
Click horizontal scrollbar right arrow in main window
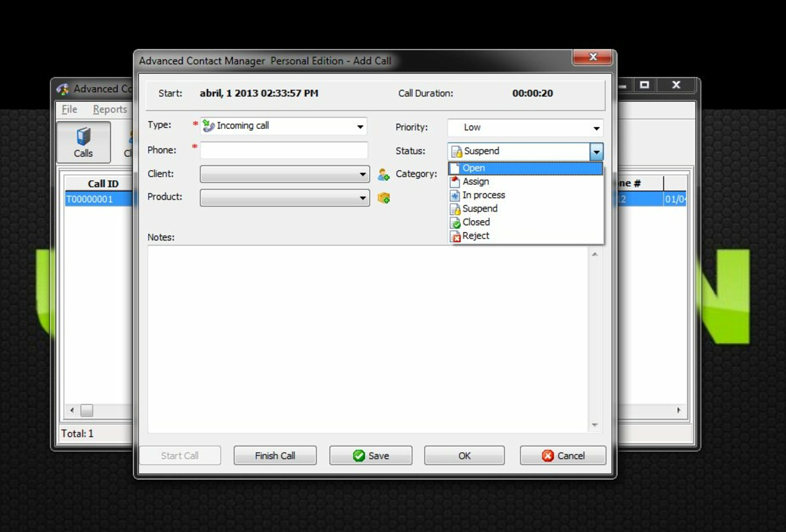pyautogui.click(x=679, y=410)
